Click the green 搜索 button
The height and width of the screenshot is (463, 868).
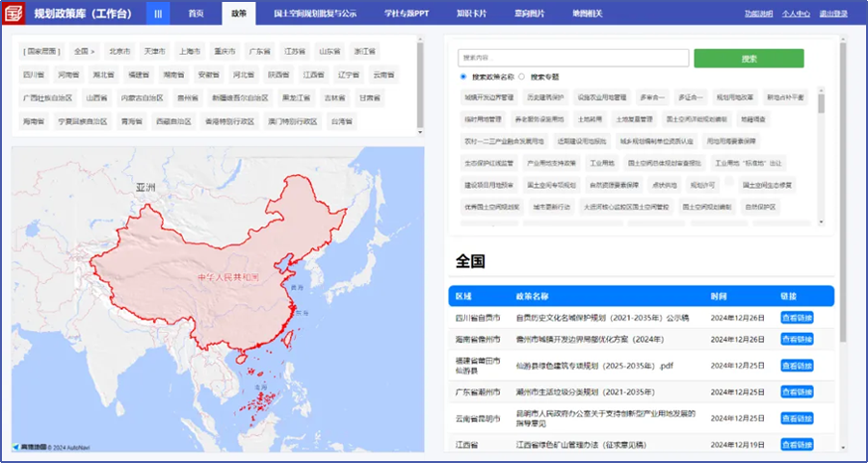[749, 58]
